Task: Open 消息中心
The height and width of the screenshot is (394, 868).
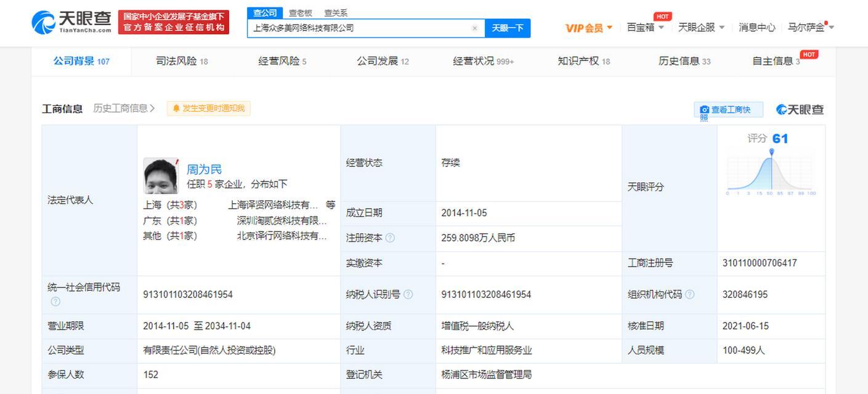Action: click(756, 28)
